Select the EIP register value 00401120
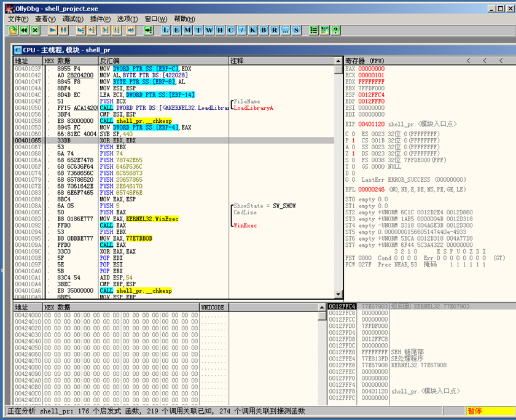This screenshot has height=420, width=516. (x=370, y=123)
